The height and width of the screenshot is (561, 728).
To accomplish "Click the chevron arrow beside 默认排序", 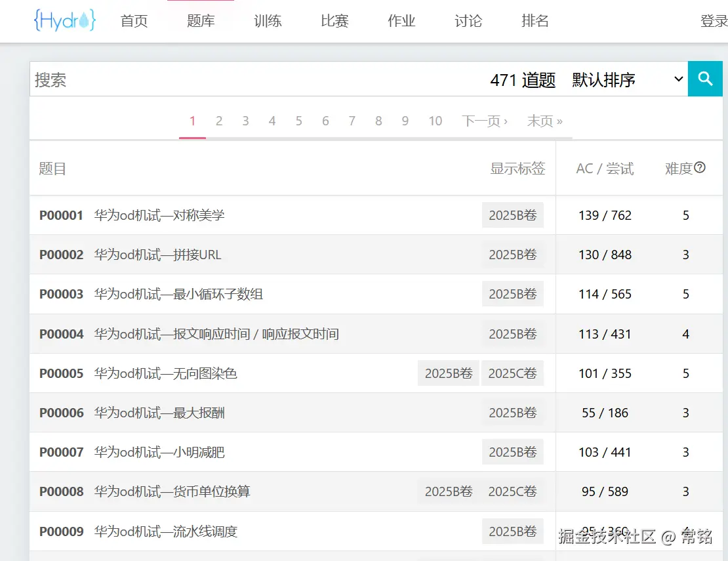I will pos(677,79).
